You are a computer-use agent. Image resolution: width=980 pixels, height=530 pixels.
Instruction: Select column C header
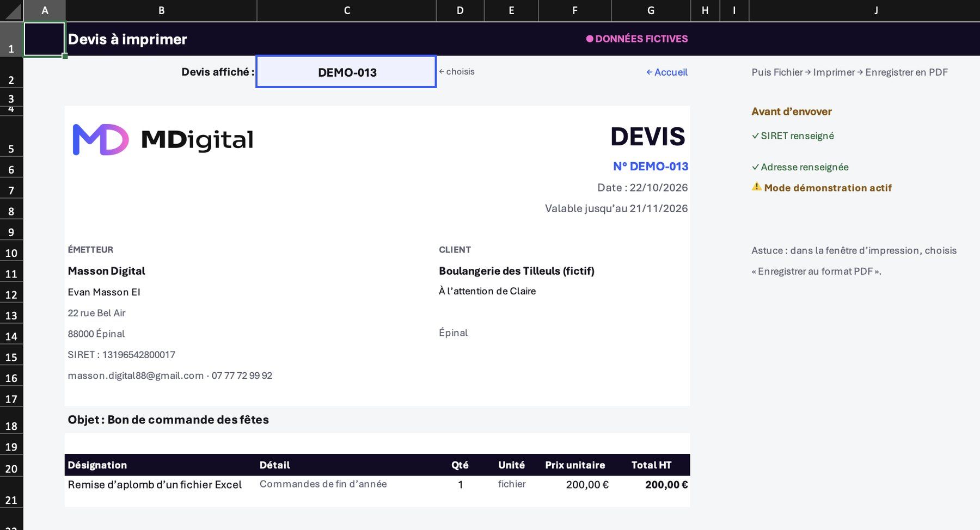(x=347, y=11)
